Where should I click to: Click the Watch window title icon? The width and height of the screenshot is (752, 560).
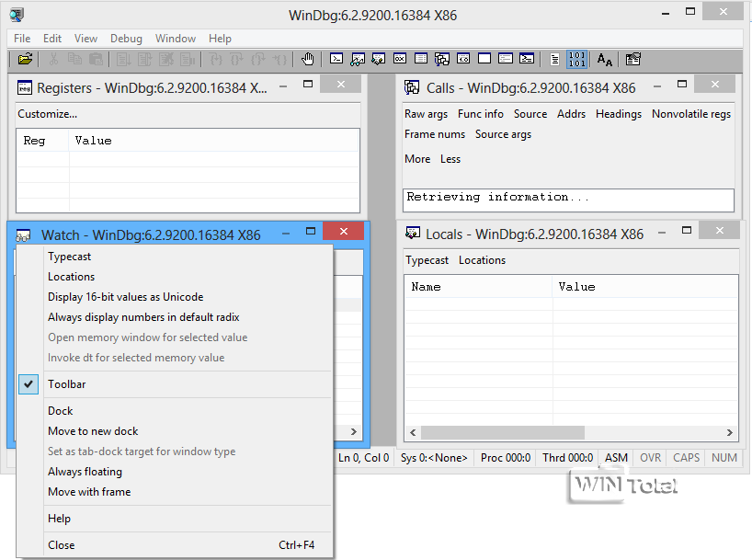(23, 235)
